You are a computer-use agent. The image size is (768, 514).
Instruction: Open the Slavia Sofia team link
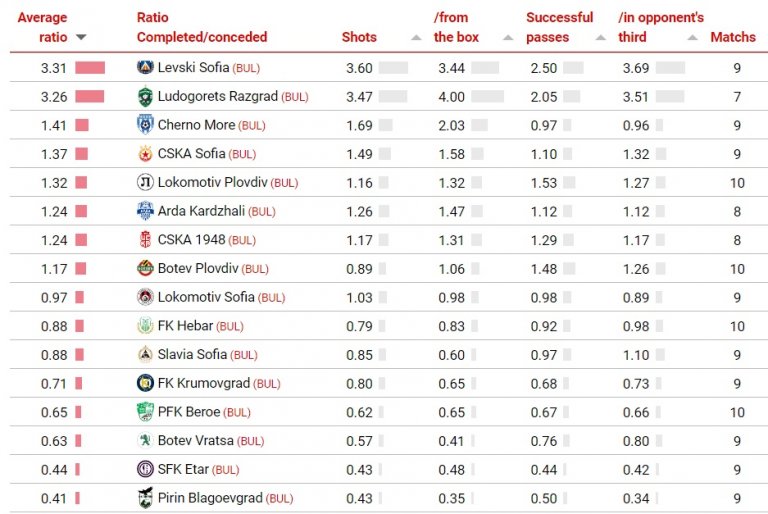coord(192,355)
